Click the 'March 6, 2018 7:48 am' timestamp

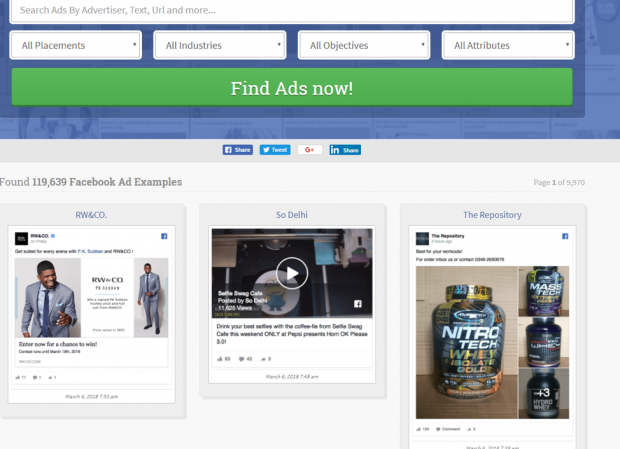point(292,377)
